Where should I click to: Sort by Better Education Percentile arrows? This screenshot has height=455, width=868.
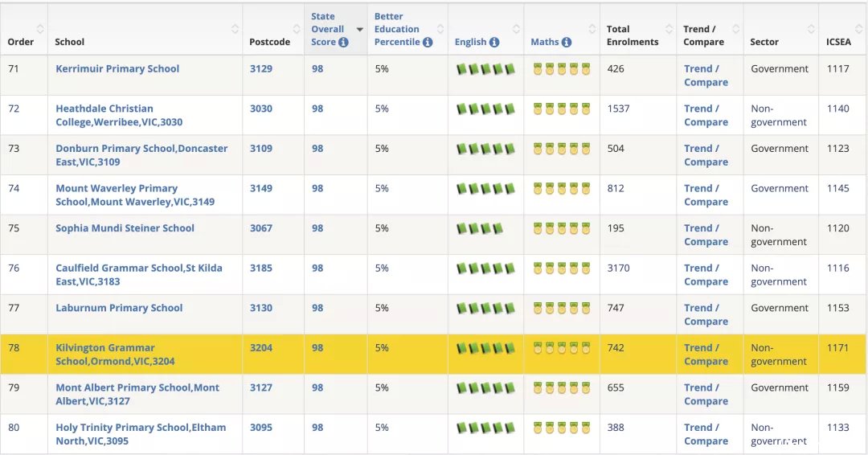(x=440, y=29)
